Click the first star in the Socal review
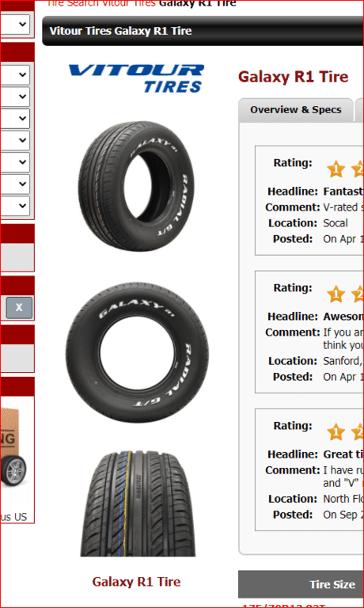The width and height of the screenshot is (364, 608). (x=336, y=169)
